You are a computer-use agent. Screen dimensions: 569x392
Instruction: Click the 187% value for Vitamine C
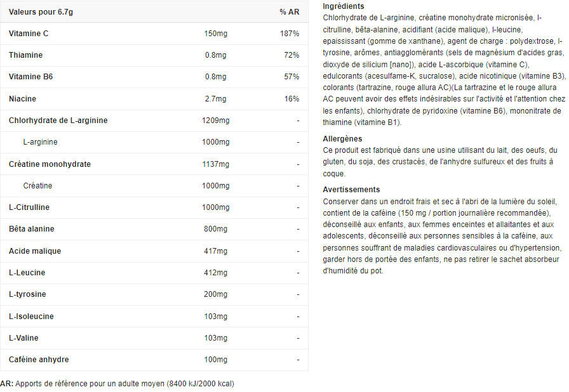click(290, 33)
